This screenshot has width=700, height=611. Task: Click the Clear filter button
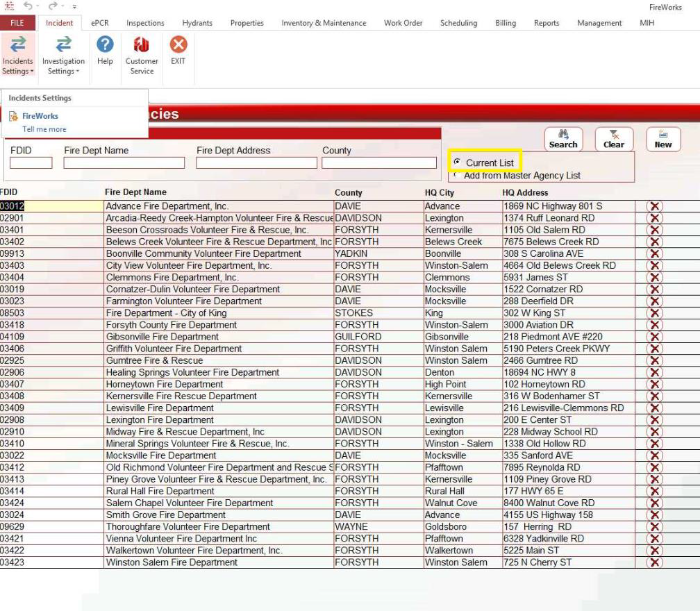(614, 140)
